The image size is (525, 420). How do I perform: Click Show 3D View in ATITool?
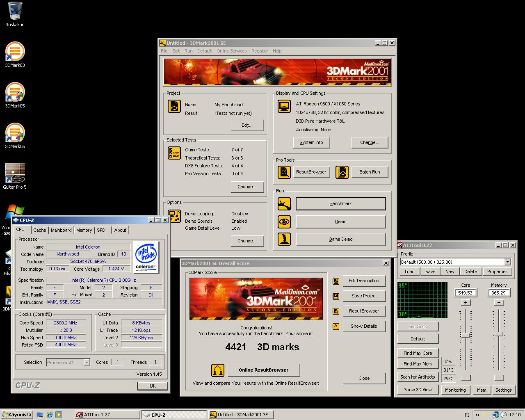[x=418, y=390]
